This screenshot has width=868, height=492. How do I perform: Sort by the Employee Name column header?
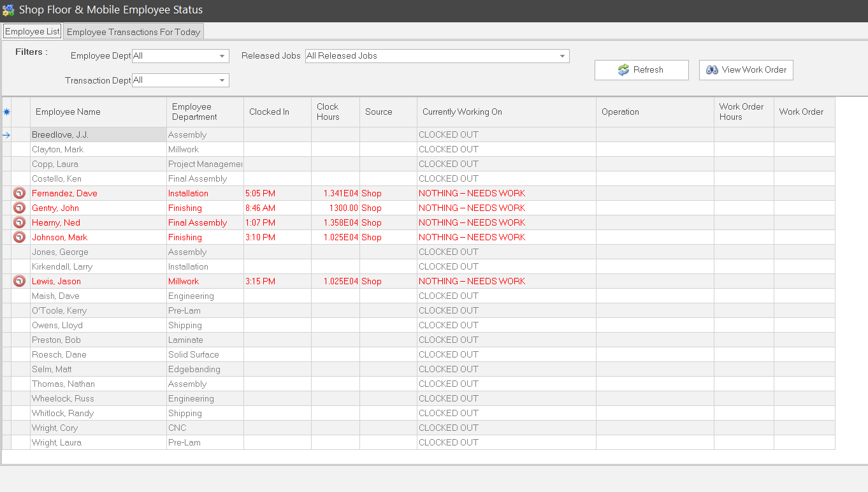[x=68, y=112]
